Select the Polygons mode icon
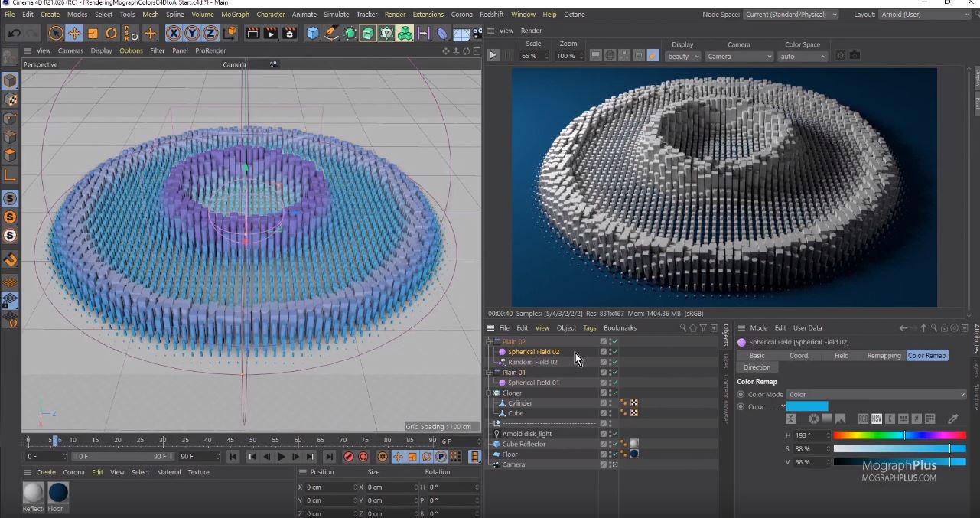Screen dimensions: 980x518 tap(10, 155)
